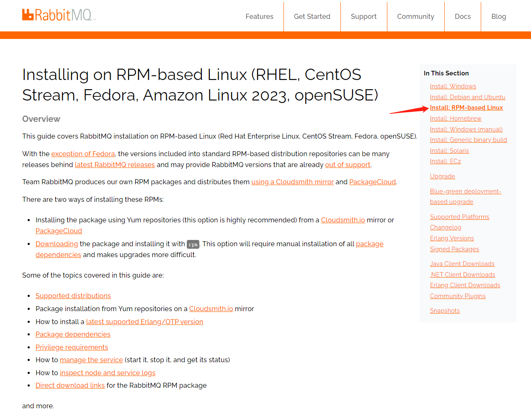Open Direct download links link

tap(70, 386)
